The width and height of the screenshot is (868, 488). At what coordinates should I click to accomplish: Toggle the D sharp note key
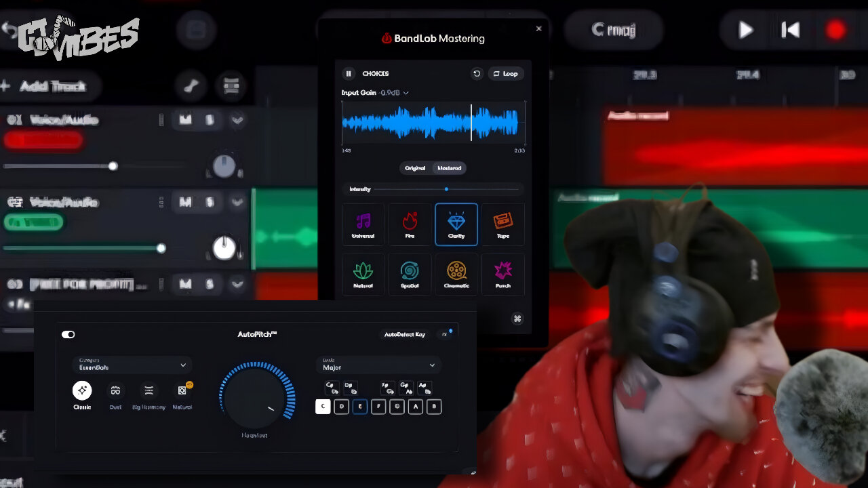[x=351, y=388]
